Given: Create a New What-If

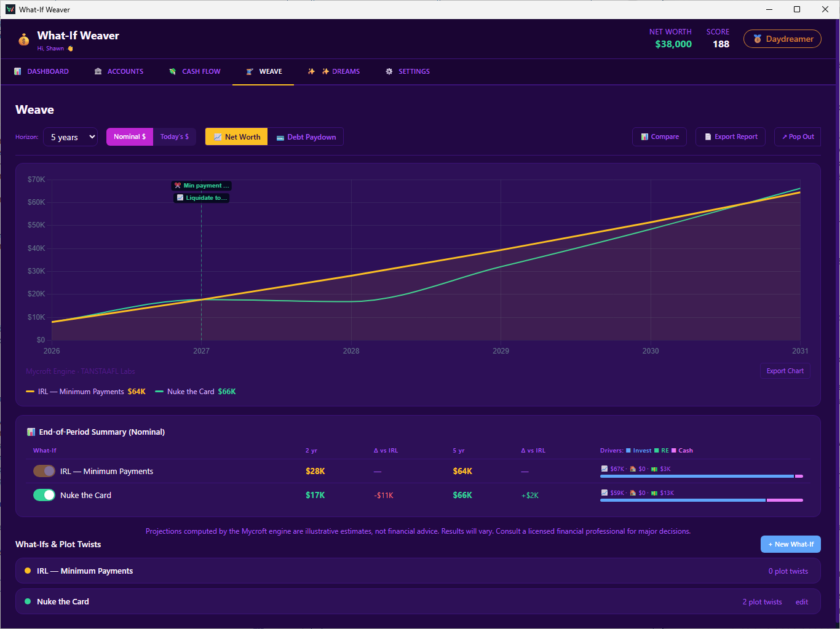Looking at the screenshot, I should pyautogui.click(x=791, y=544).
